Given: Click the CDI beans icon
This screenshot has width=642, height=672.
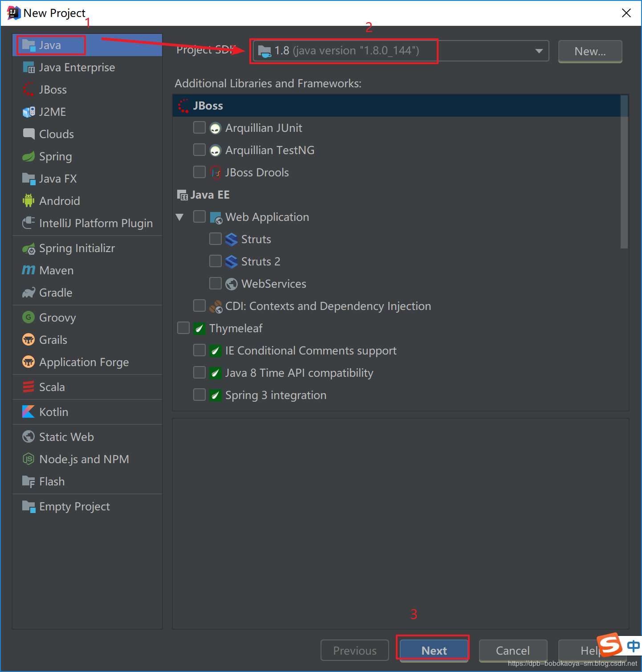Looking at the screenshot, I should 215,306.
